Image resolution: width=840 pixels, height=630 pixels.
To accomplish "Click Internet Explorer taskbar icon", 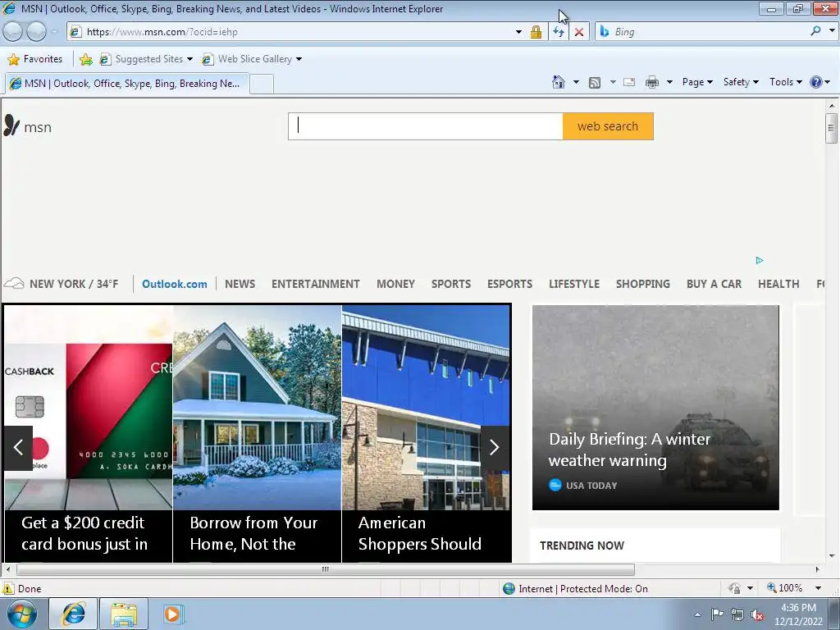I will [73, 614].
